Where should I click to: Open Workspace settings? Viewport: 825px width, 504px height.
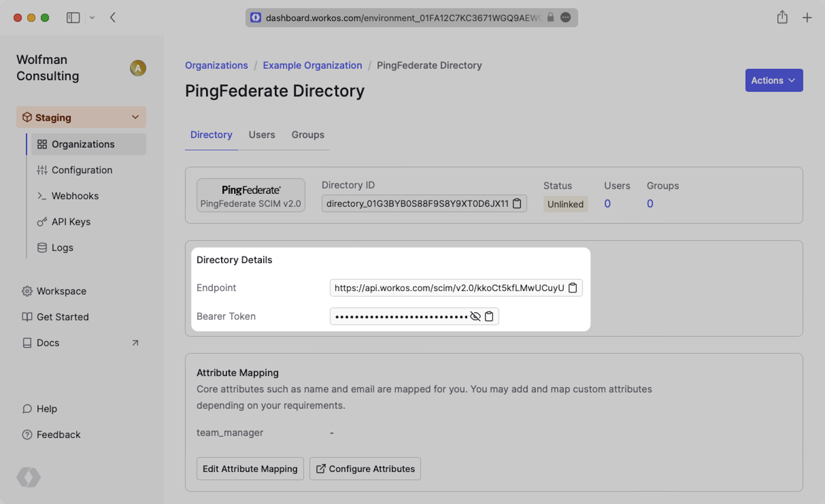coord(61,291)
